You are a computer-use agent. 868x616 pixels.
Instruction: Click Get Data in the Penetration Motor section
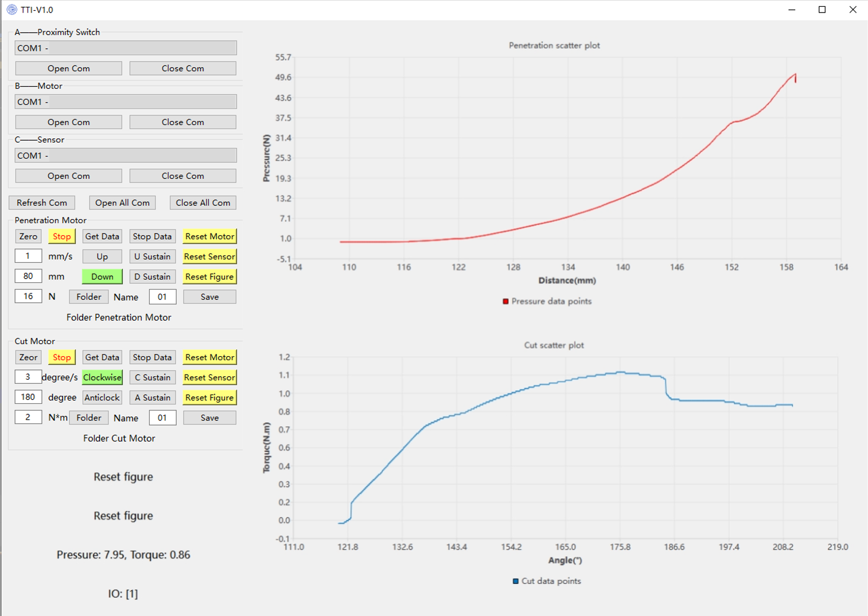click(102, 236)
